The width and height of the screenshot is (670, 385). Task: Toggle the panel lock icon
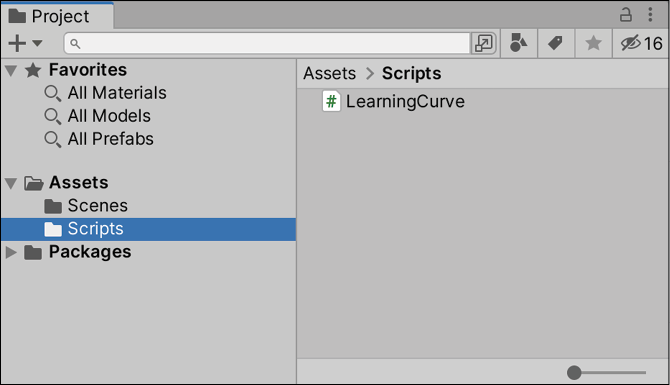626,15
